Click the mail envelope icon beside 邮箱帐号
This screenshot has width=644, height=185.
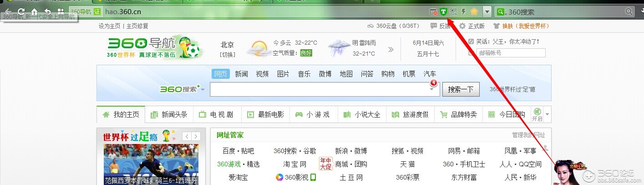[x=472, y=53]
